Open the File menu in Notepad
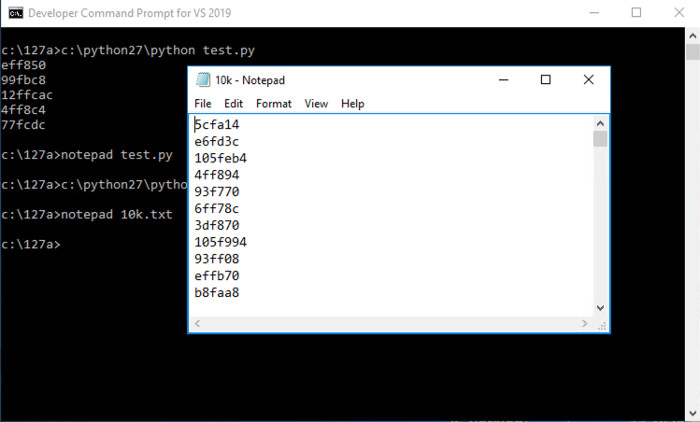 click(x=203, y=104)
